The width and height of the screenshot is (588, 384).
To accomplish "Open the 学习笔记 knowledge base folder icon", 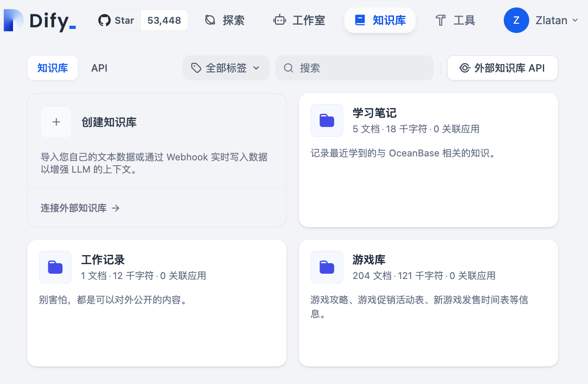I will [326, 120].
